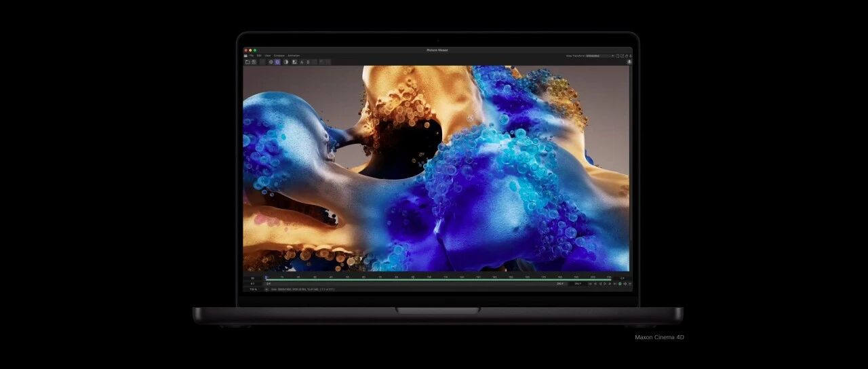Click the playhead marker at frame 0
The height and width of the screenshot is (369, 868).
[x=266, y=277]
